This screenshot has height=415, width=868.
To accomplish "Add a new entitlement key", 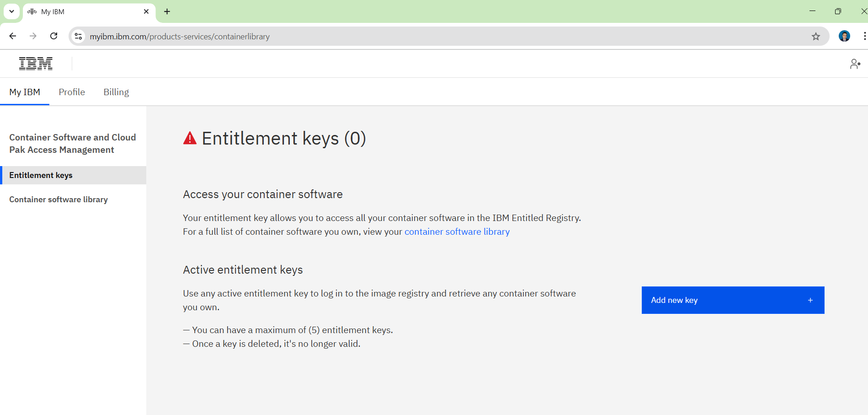I will [x=733, y=300].
